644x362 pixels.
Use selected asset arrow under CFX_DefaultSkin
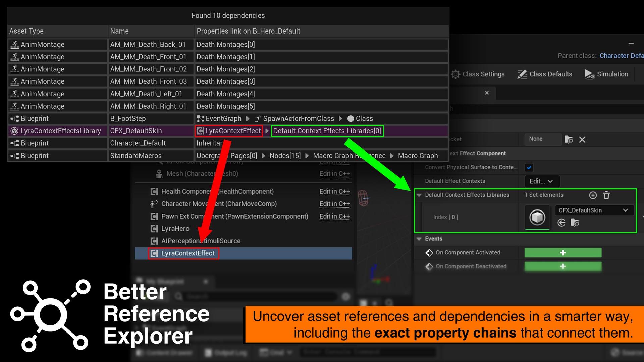tap(561, 223)
